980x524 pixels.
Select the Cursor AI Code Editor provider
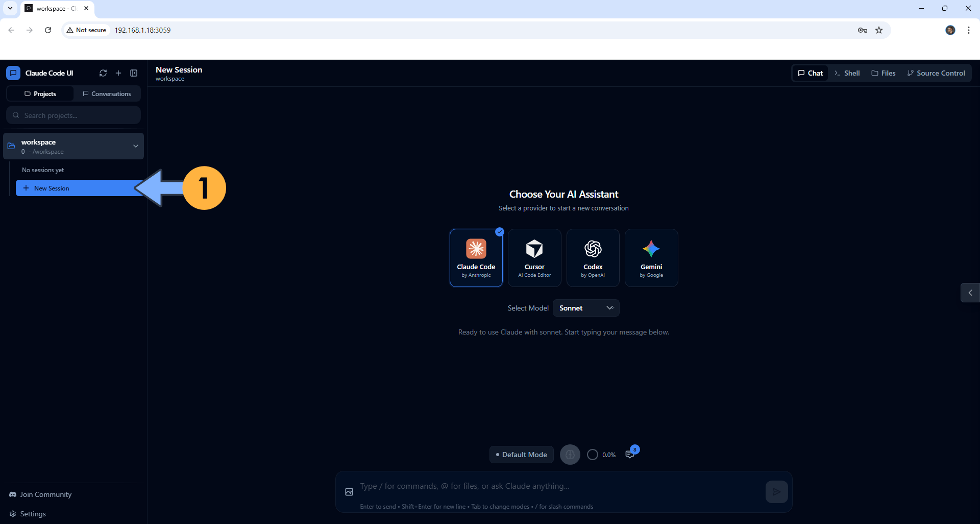(534, 257)
